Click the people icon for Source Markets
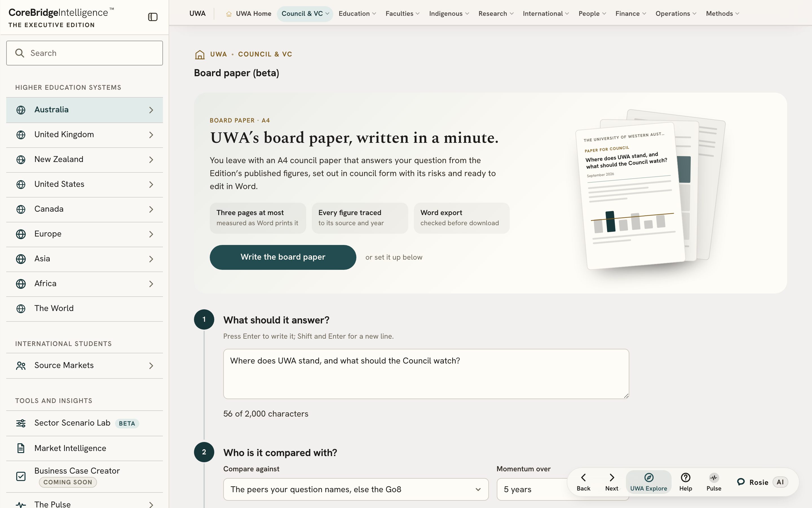The image size is (812, 508). (21, 365)
